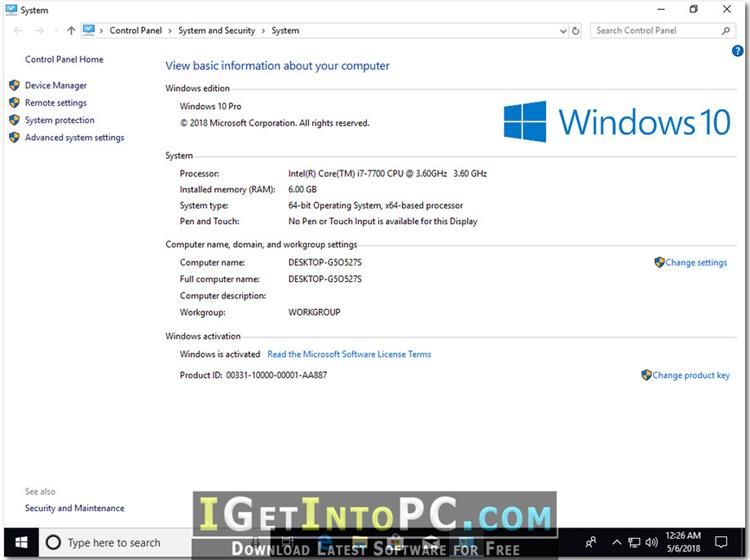750x560 pixels.
Task: Go to Control Panel Home
Action: [64, 59]
